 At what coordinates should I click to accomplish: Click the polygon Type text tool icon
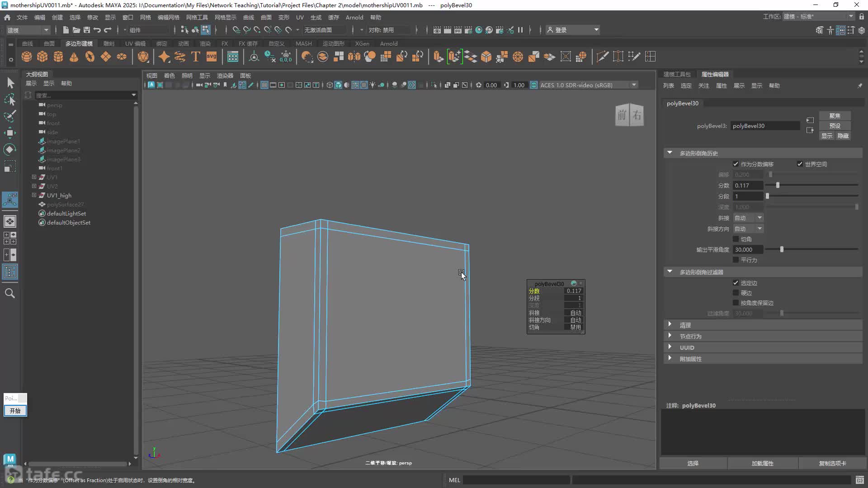(x=196, y=56)
